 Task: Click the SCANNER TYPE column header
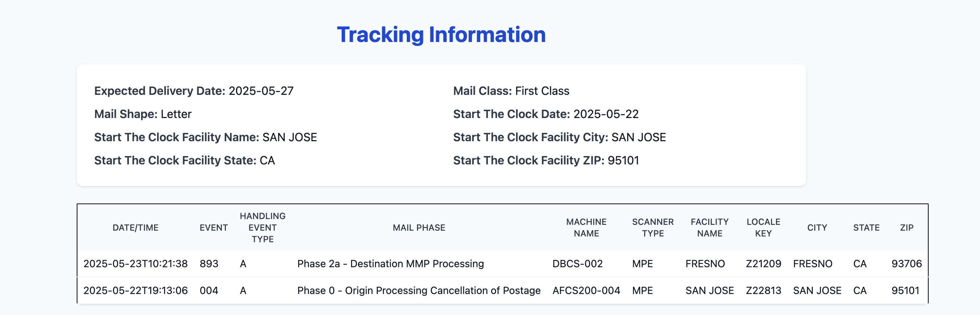pos(652,227)
